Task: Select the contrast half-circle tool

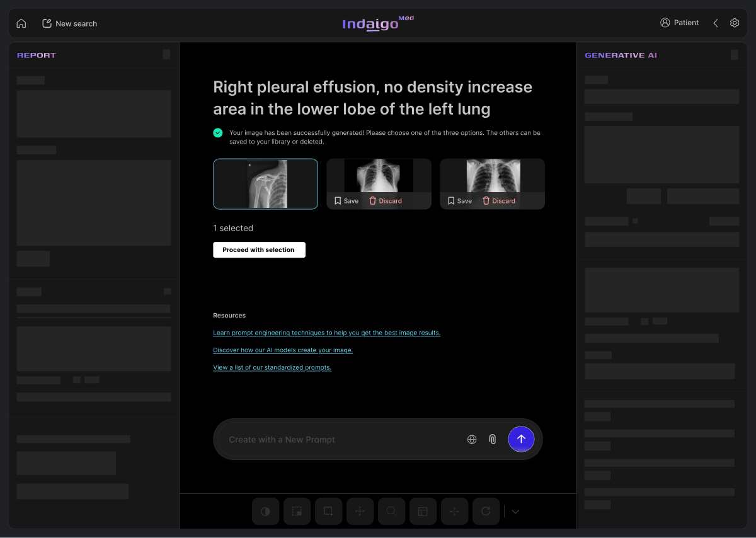Action: click(x=266, y=512)
